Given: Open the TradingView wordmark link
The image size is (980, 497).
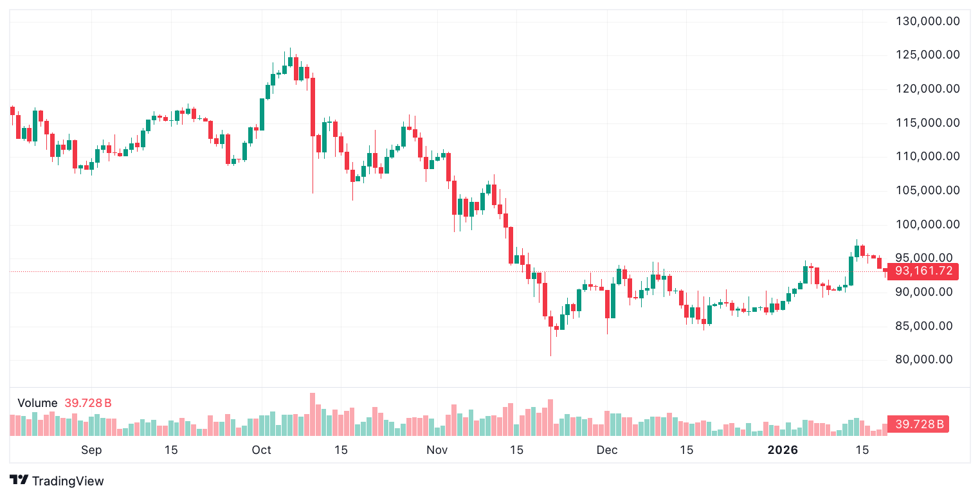Looking at the screenshot, I should (68, 481).
